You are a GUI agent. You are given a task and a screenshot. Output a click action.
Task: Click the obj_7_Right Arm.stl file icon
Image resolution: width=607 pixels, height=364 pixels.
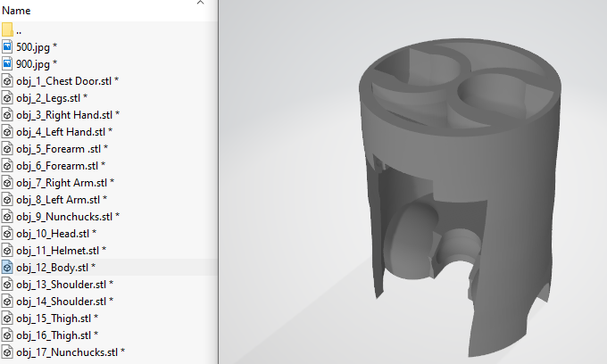[7, 183]
